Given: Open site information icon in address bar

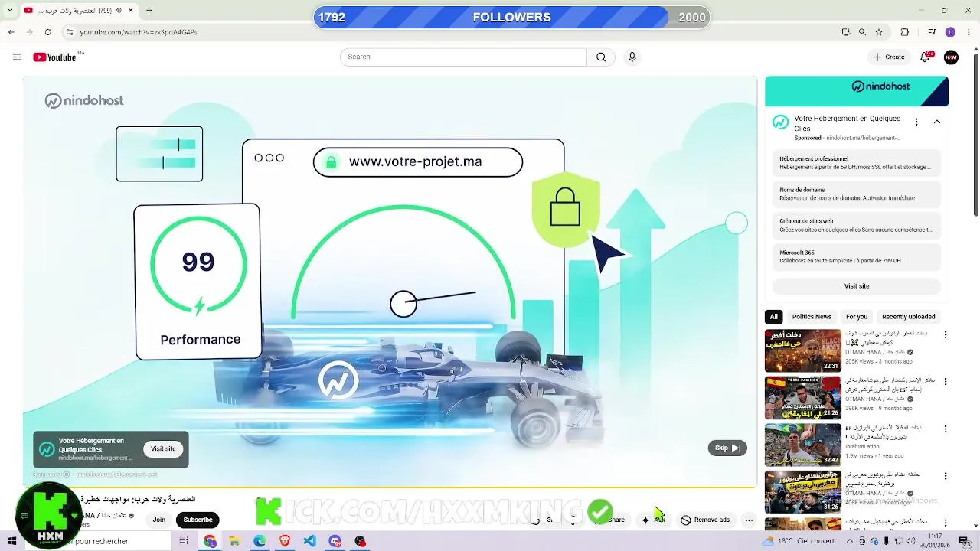Looking at the screenshot, I should [70, 32].
